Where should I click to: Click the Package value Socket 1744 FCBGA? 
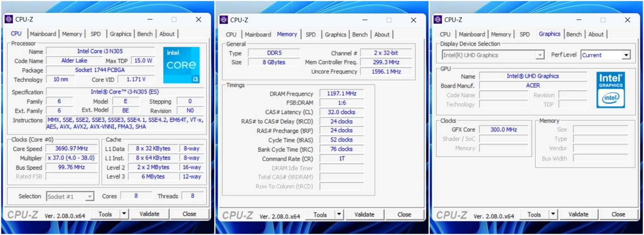(x=100, y=70)
